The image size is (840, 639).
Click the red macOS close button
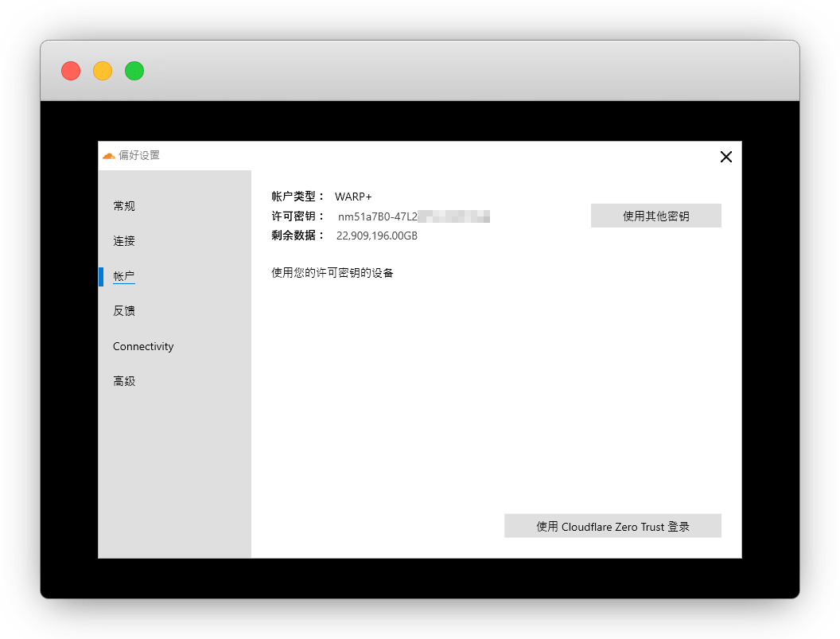point(71,71)
